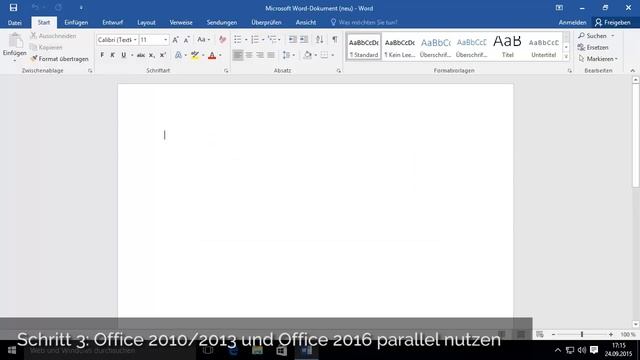
Task: Open the font size dropdown
Action: [165, 40]
